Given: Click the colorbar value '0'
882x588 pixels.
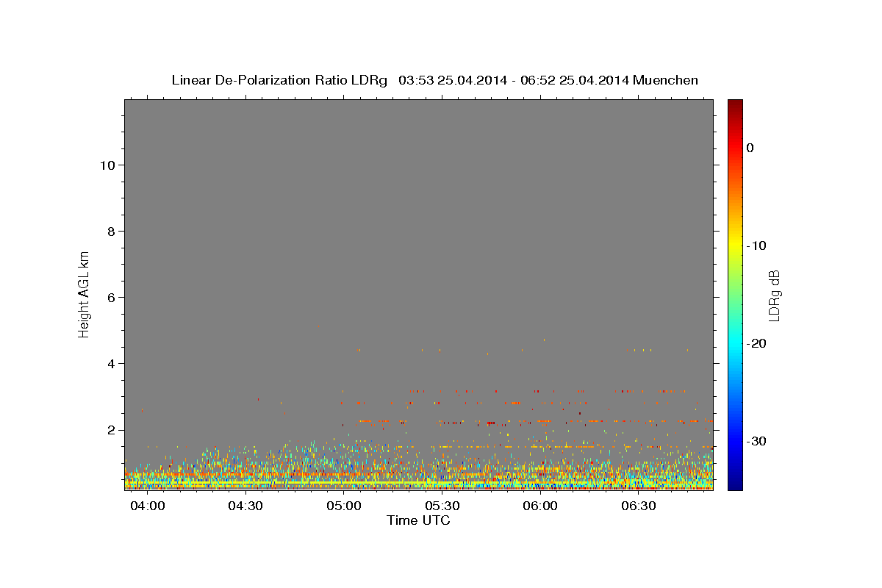Looking at the screenshot, I should (750, 148).
